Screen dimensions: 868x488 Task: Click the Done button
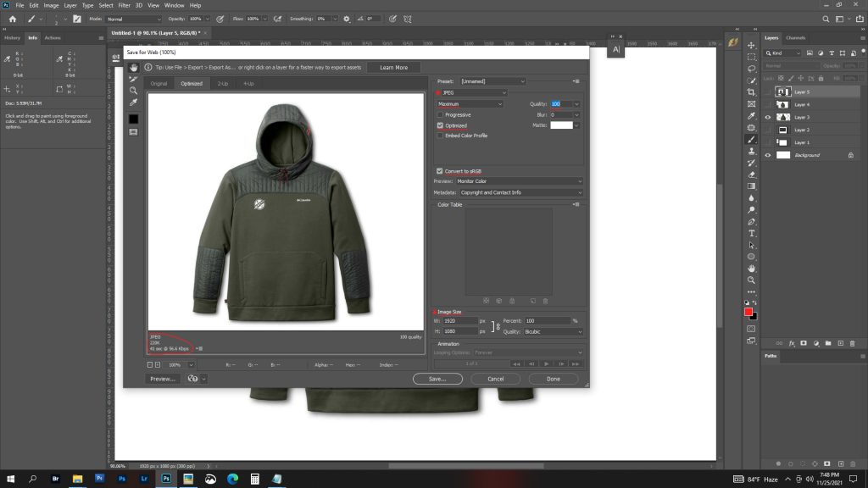click(554, 379)
